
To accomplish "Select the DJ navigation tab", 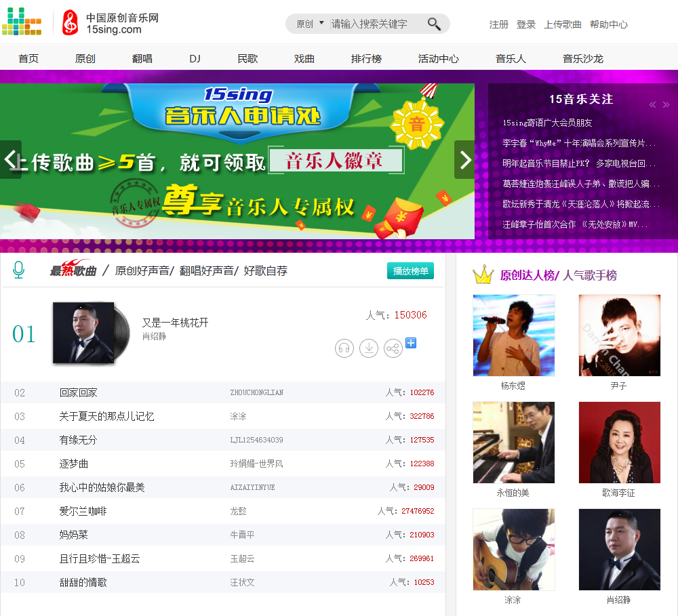I will click(x=195, y=58).
